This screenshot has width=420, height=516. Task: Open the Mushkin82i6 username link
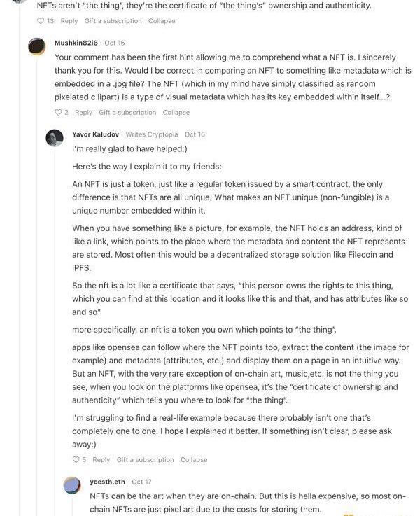click(x=76, y=43)
